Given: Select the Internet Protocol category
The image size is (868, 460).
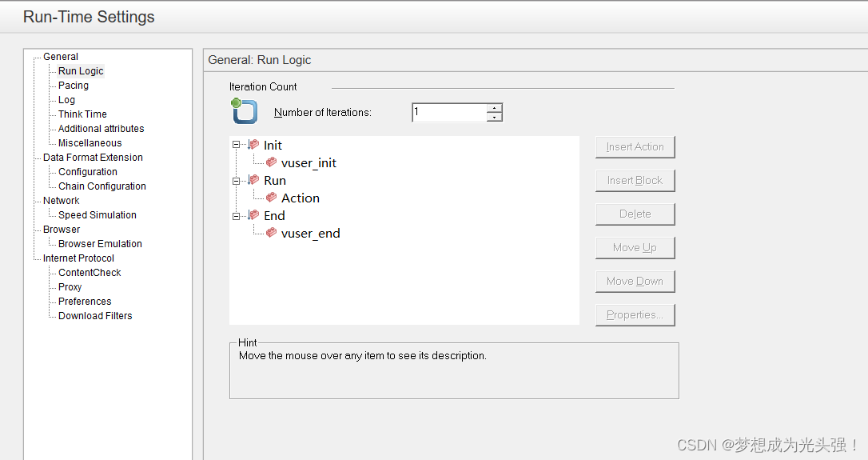Looking at the screenshot, I should (78, 258).
